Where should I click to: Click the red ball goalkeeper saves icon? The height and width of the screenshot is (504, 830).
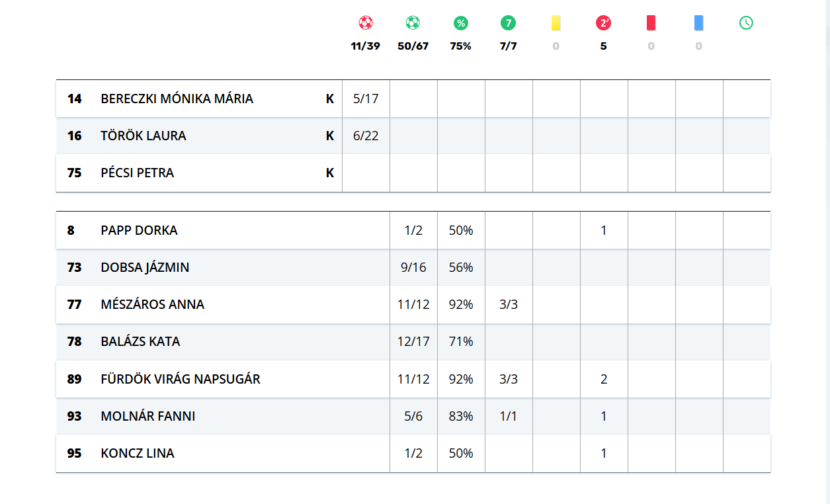pyautogui.click(x=366, y=23)
